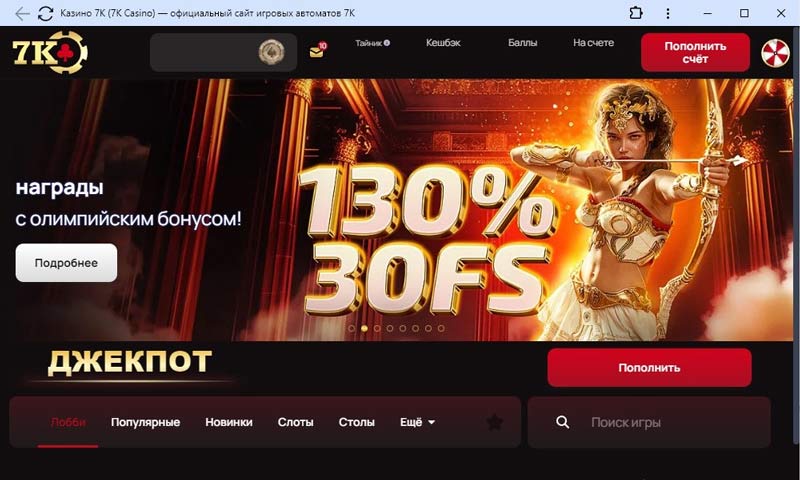Reload the page with refresh icon
This screenshot has width=800, height=480.
pyautogui.click(x=45, y=13)
